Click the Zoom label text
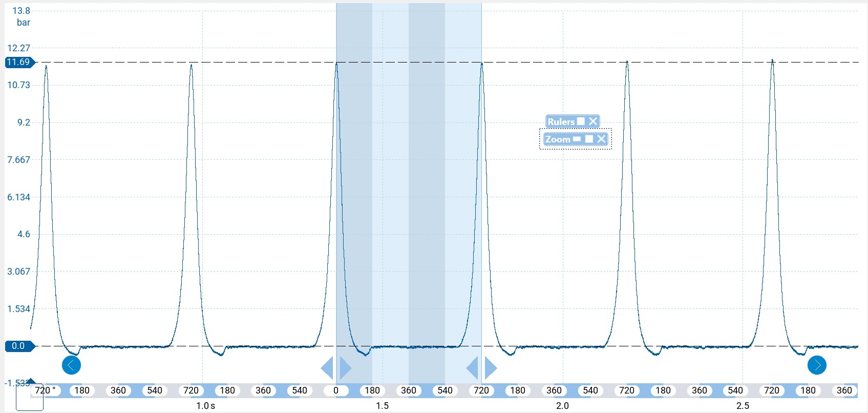This screenshot has width=868, height=413. click(558, 139)
